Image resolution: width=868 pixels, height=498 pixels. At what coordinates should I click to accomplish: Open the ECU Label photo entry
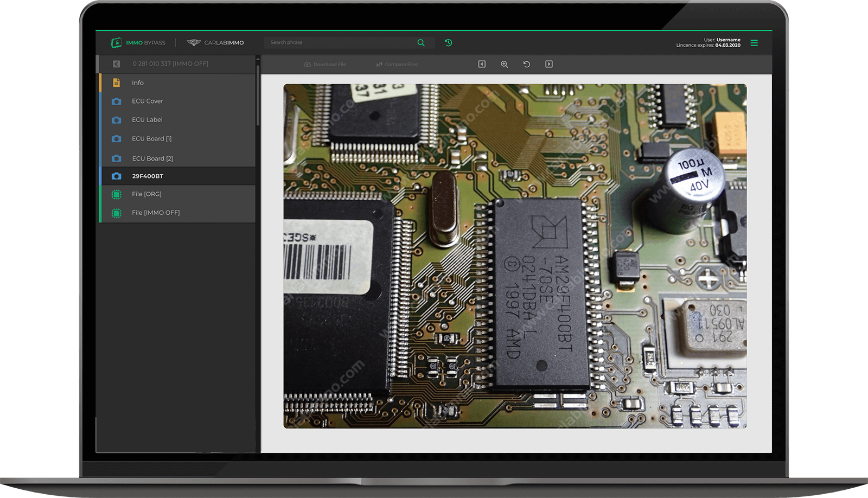[x=177, y=120]
